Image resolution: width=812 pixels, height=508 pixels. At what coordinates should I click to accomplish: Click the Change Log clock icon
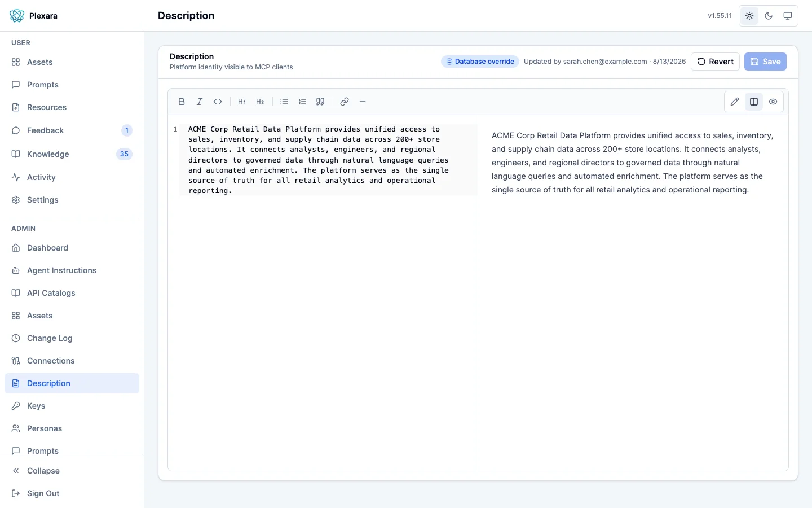tap(16, 338)
